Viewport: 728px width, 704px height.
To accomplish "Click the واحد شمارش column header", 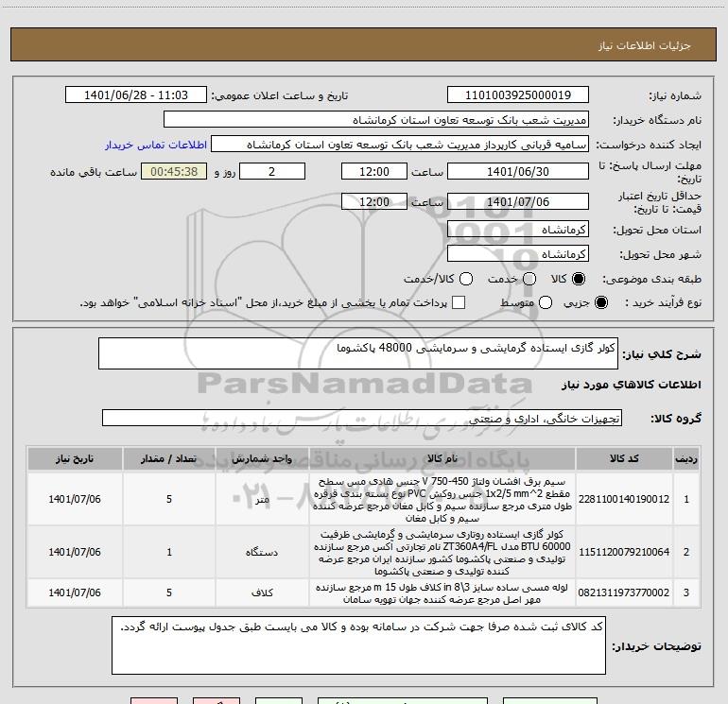I will 262,458.
